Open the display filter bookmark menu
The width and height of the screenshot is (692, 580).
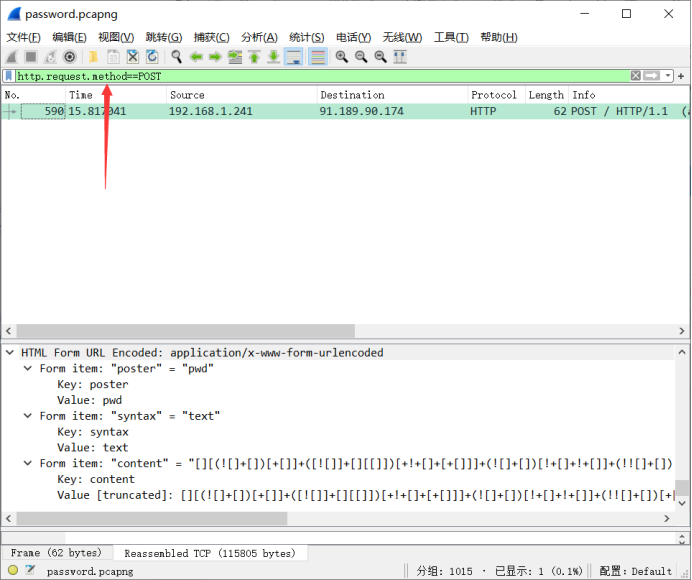click(9, 76)
